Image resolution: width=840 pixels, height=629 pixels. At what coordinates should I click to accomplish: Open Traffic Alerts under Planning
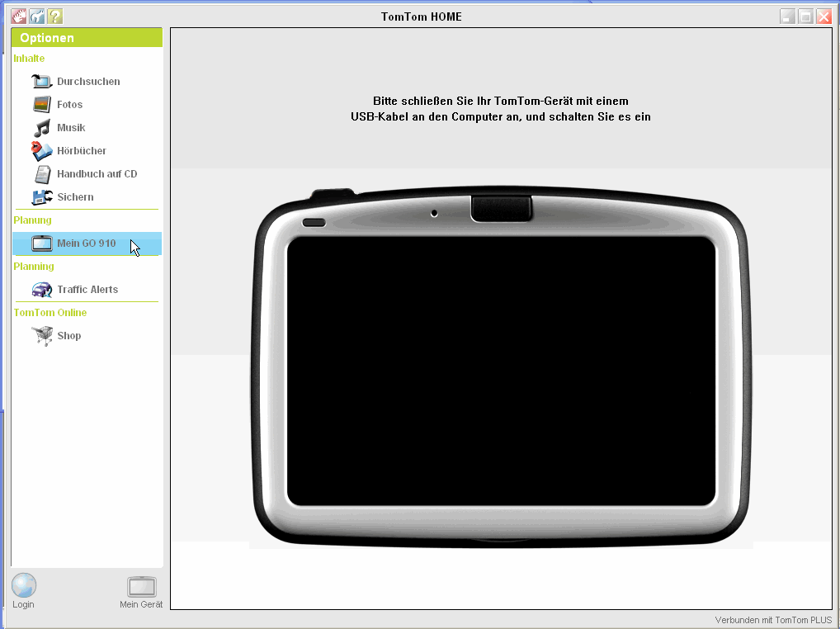(x=87, y=290)
